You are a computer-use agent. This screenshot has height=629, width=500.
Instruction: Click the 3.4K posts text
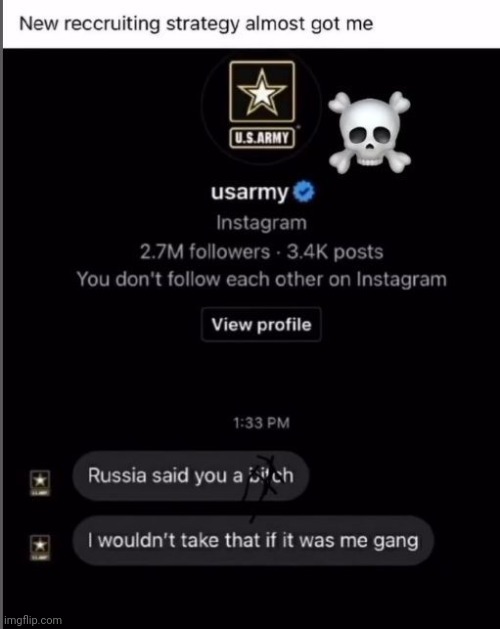335,252
